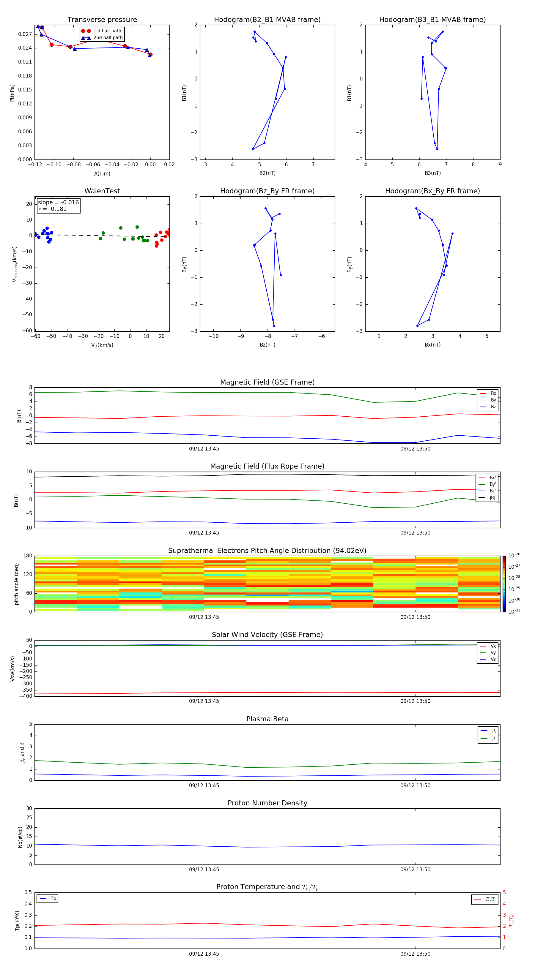Viewport: 535px width, 980px height.
Task: Click the 'WalenTest' plot title
Action: tap(102, 191)
